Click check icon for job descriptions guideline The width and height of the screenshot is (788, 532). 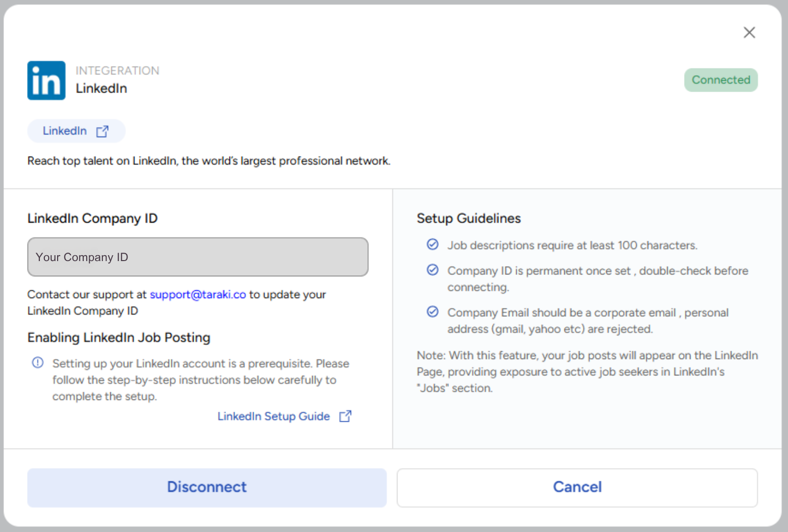(x=432, y=245)
